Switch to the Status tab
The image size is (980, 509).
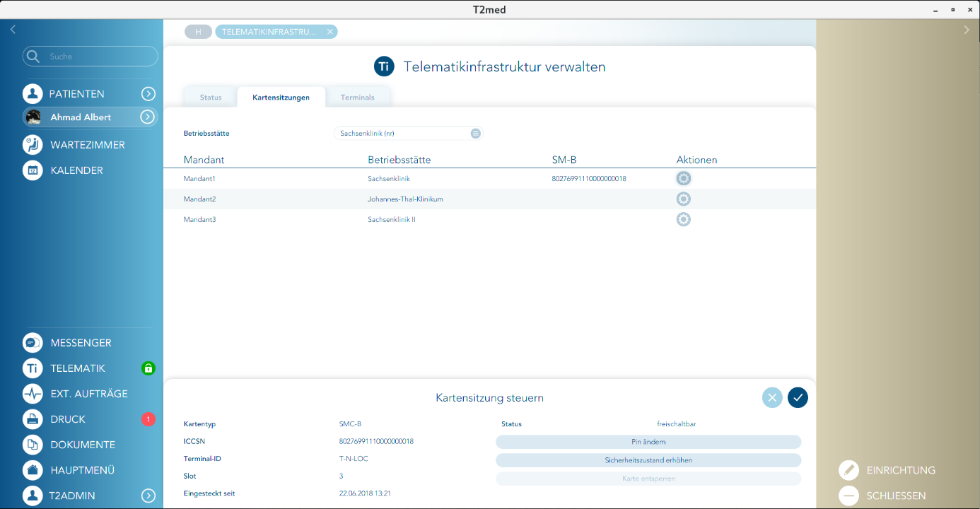tap(211, 98)
